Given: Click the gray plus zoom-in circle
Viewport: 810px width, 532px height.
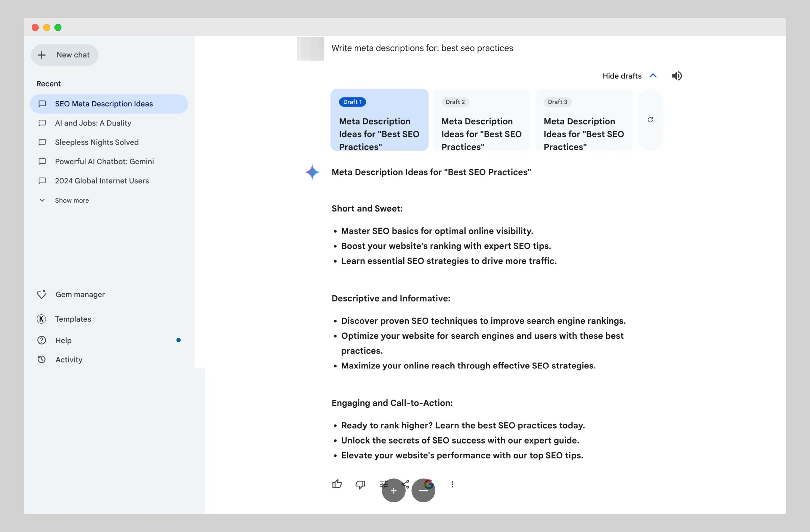Looking at the screenshot, I should click(x=394, y=490).
